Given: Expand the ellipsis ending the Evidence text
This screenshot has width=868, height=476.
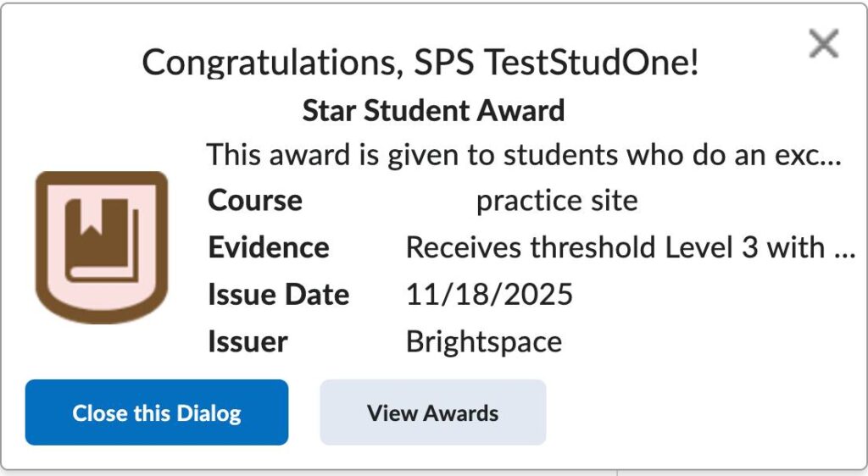Looking at the screenshot, I should click(844, 249).
